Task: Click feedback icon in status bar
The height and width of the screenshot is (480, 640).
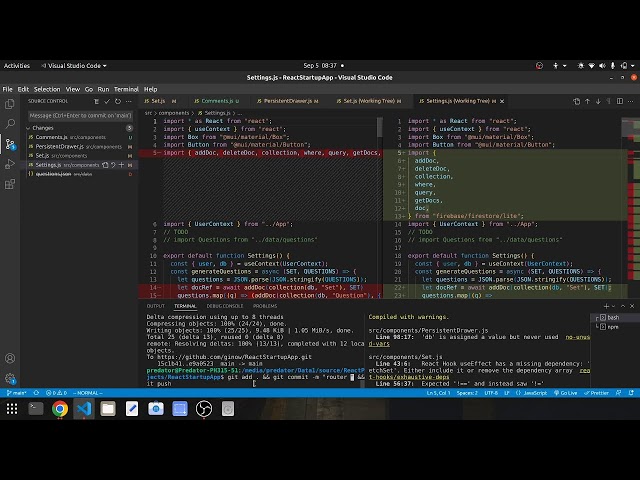Action: coord(618,393)
